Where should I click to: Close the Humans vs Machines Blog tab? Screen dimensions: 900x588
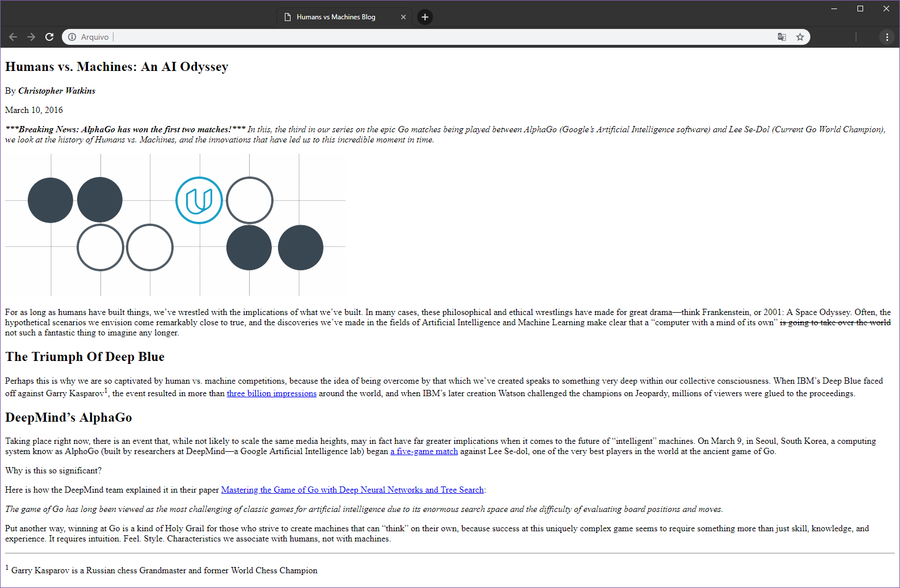click(x=403, y=17)
